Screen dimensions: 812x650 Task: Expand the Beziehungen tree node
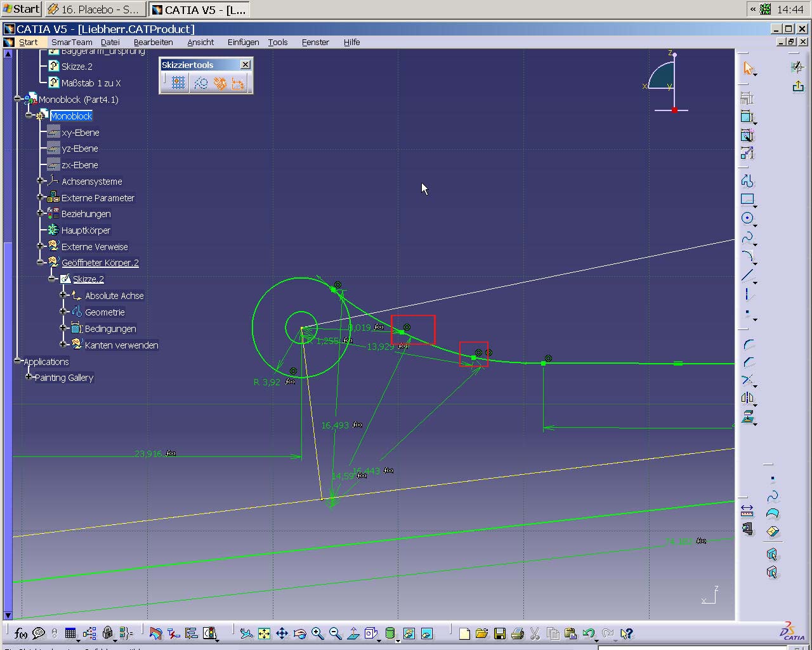coord(40,213)
